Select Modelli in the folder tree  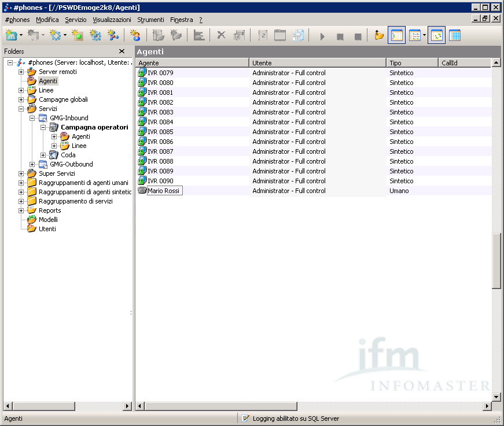coord(48,220)
